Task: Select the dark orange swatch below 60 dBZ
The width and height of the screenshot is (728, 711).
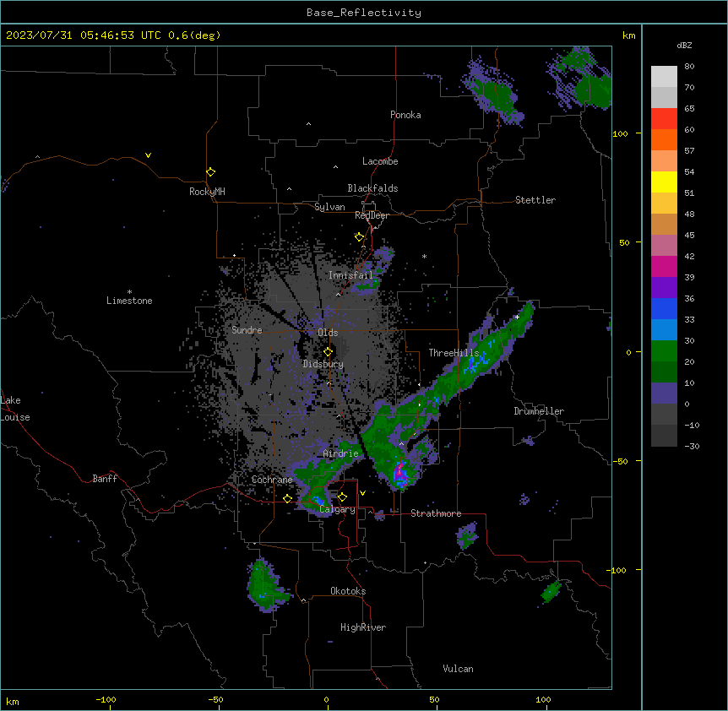Action: [664, 139]
